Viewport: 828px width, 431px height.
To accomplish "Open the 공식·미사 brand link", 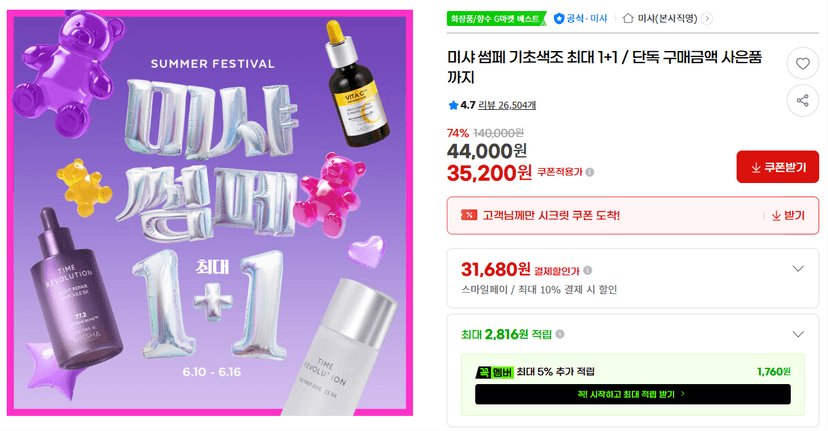I will tap(580, 18).
